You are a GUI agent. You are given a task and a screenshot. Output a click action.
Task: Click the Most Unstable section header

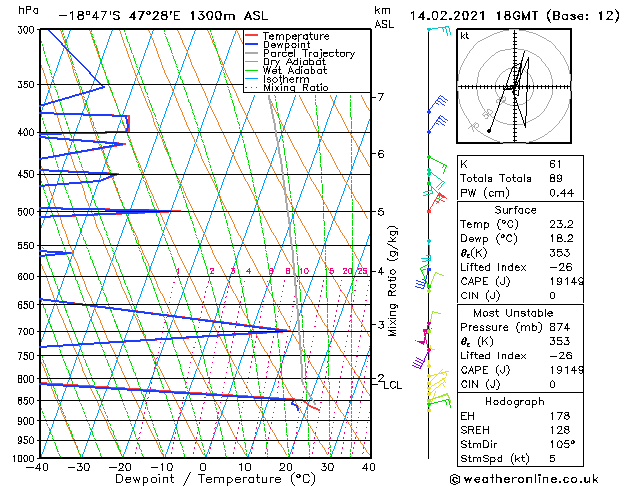pos(513,313)
